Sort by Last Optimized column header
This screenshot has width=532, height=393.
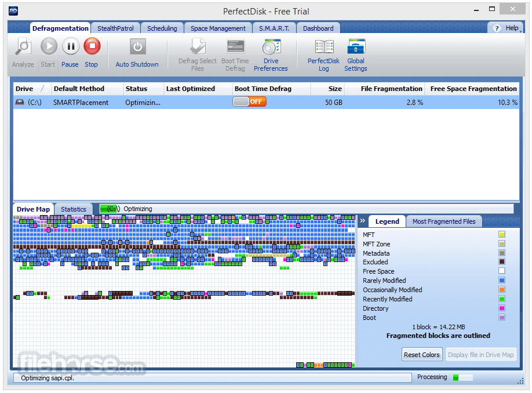198,89
